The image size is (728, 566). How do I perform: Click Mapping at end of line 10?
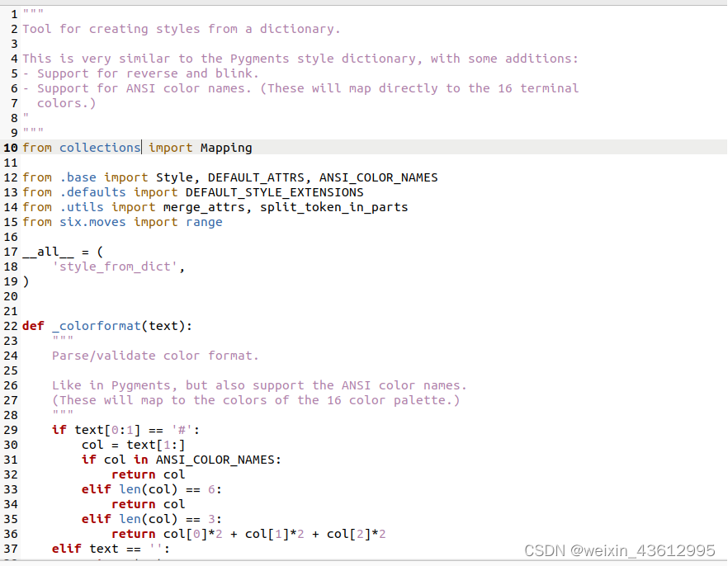225,147
